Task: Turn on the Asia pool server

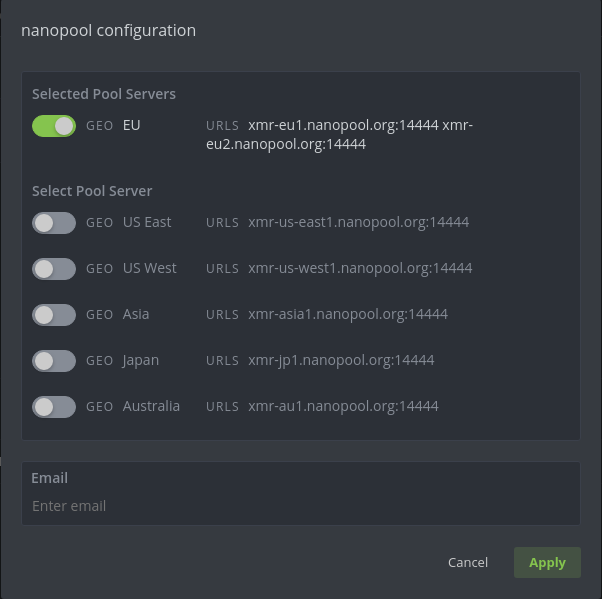Action: (x=54, y=315)
